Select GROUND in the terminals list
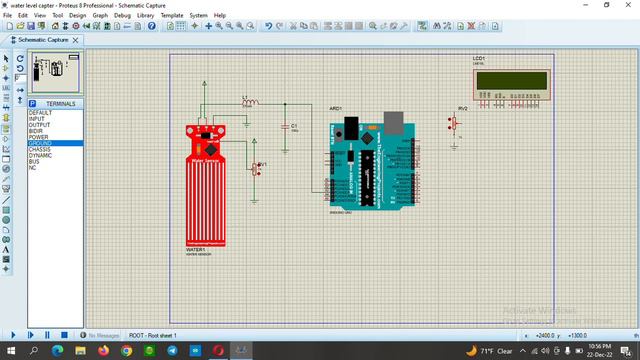The width and height of the screenshot is (640, 360). pos(55,143)
